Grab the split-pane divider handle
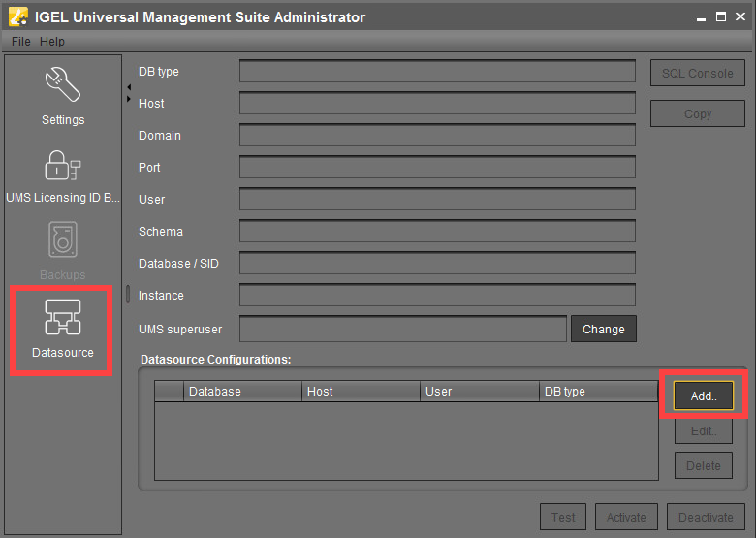Viewport: 756px width, 538px height. click(x=127, y=294)
